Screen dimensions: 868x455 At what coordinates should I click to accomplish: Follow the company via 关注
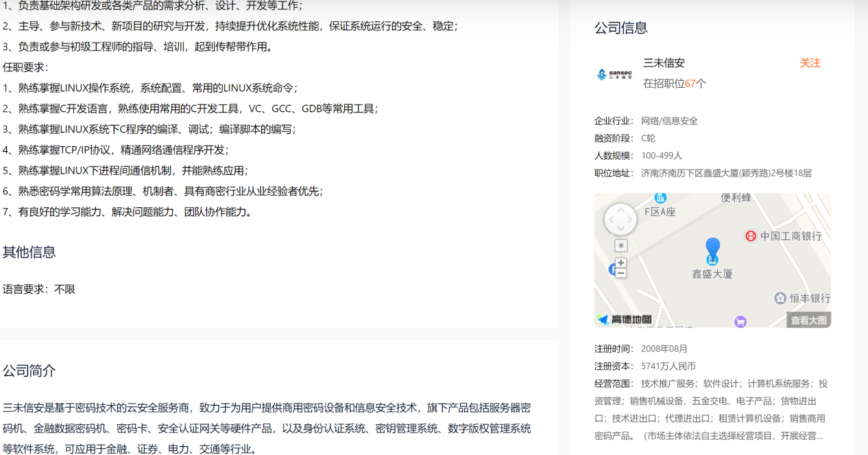[x=810, y=63]
